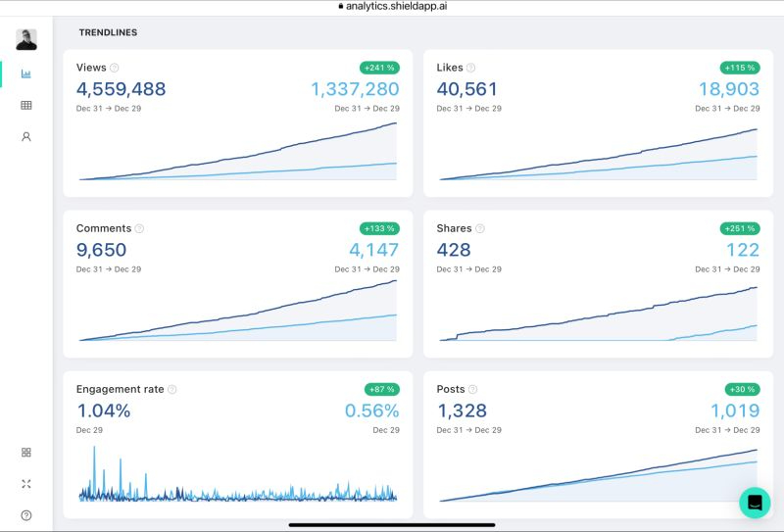Open the chat support bubble button
This screenshot has width=784, height=532.
coord(755,503)
